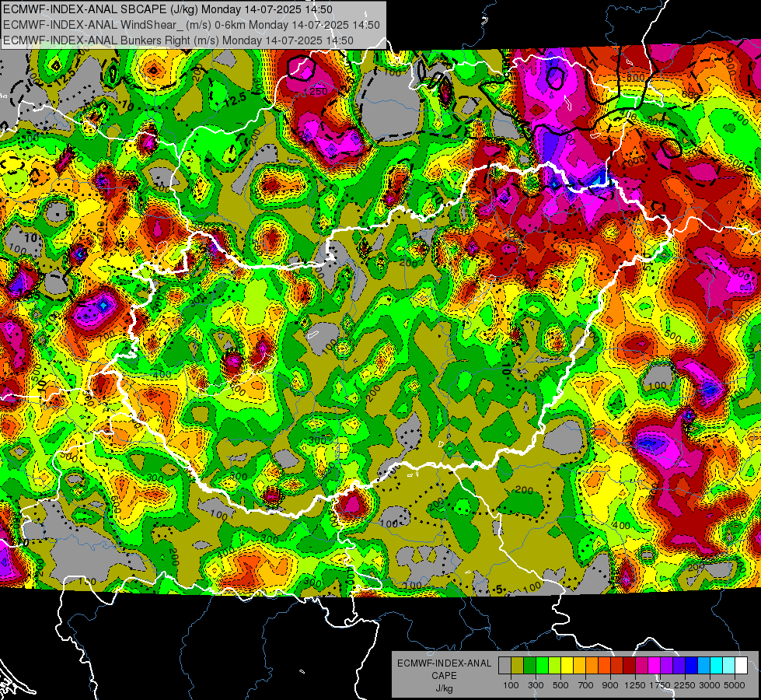This screenshot has width=761, height=700.
Task: Click the WindShear 0-6km header line
Action: tap(192, 25)
